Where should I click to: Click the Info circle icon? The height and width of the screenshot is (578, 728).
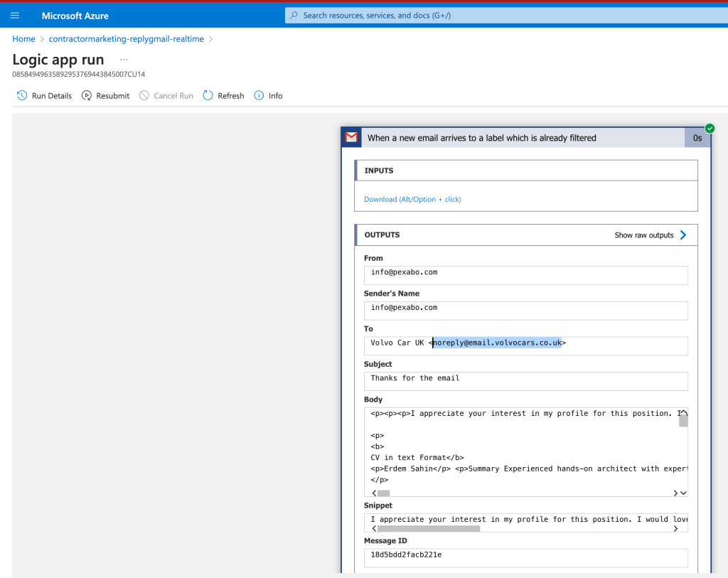pos(259,96)
